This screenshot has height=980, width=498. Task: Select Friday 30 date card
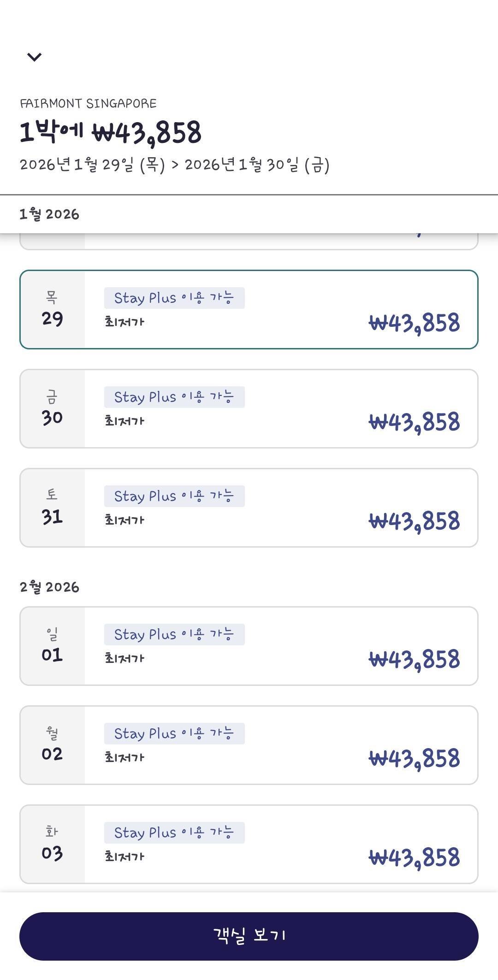pos(249,408)
